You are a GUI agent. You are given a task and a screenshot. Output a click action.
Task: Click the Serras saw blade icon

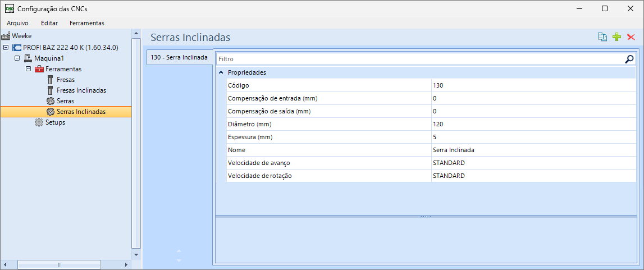(51, 101)
